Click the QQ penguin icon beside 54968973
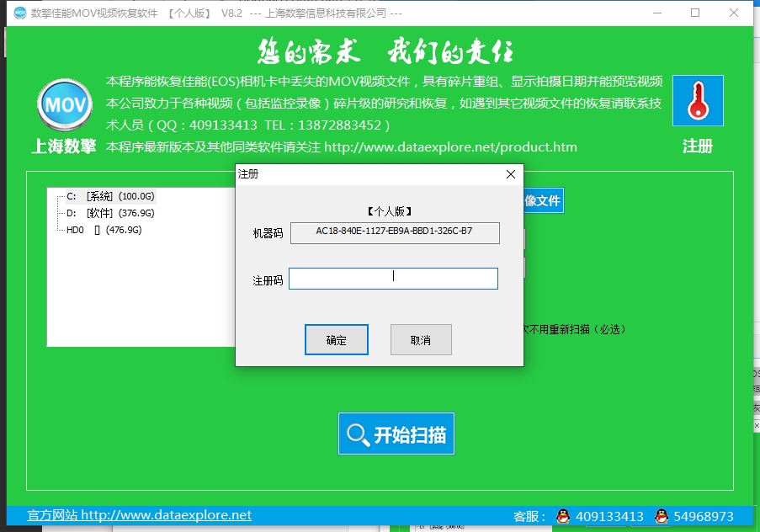The height and width of the screenshot is (532, 760). (664, 516)
